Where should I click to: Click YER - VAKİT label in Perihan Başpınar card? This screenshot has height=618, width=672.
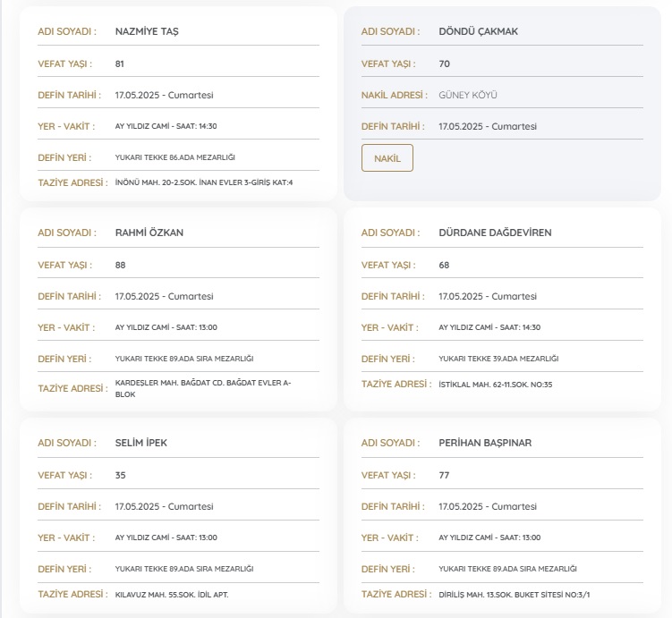pyautogui.click(x=389, y=538)
